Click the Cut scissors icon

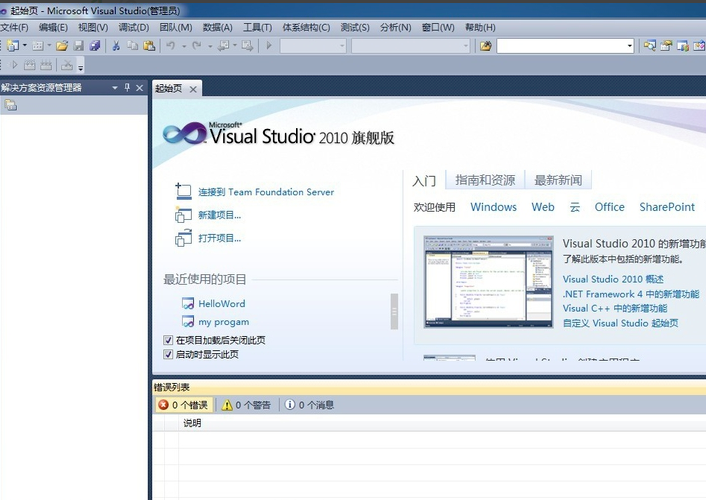click(x=116, y=46)
